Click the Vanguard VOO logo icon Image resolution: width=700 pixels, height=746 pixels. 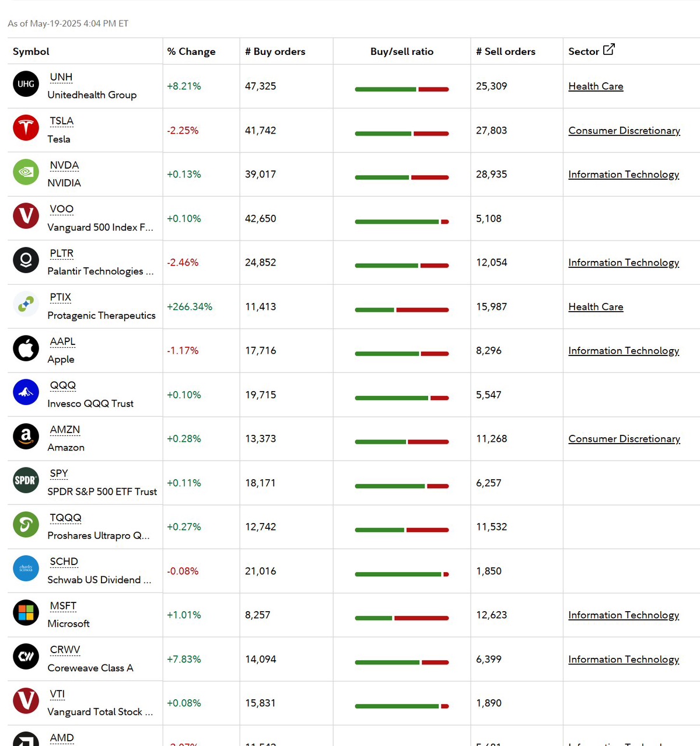click(26, 216)
